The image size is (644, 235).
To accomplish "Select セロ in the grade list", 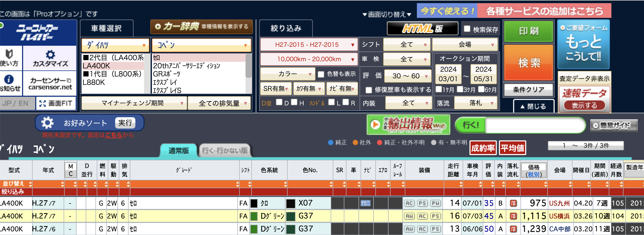I will (x=199, y=58).
